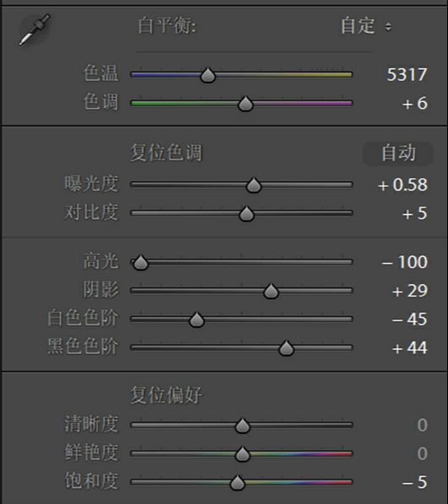448x504 pixels.
Task: Click the 色调 tint slider handle
Action: point(246,104)
